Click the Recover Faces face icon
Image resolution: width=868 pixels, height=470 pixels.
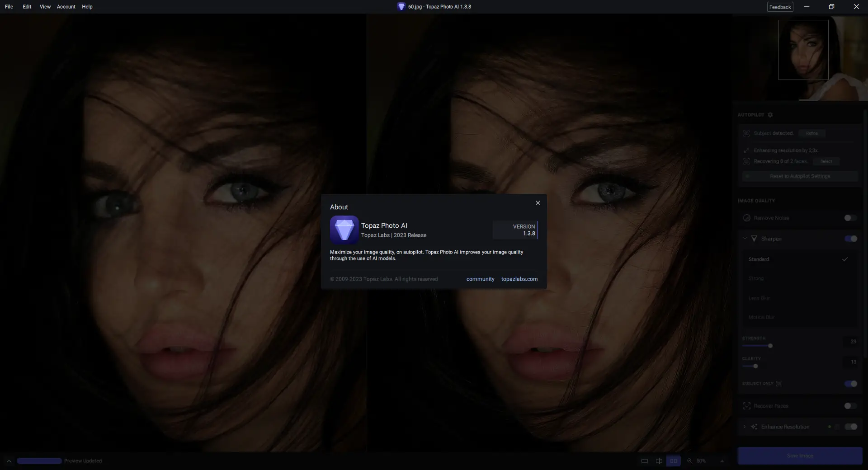pyautogui.click(x=747, y=406)
